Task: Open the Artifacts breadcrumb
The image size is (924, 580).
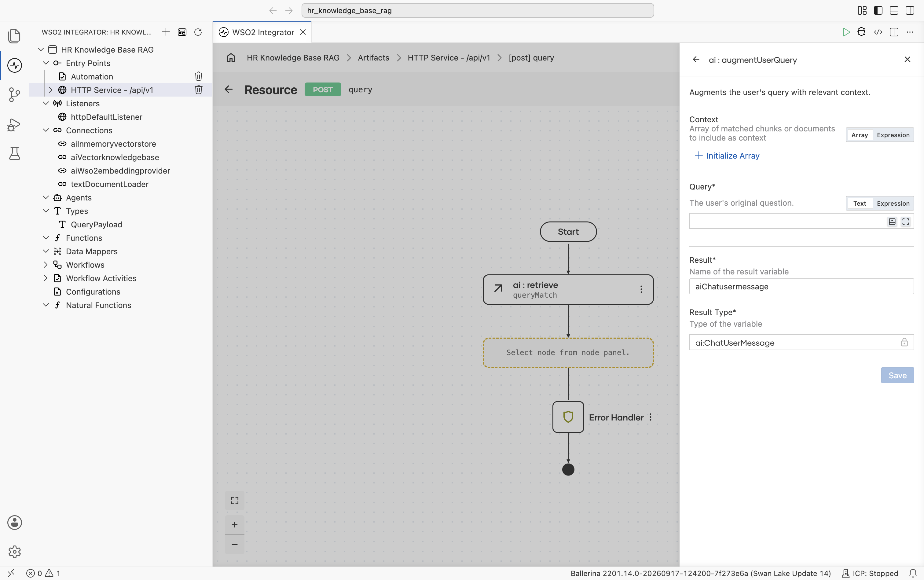Action: 373,57
